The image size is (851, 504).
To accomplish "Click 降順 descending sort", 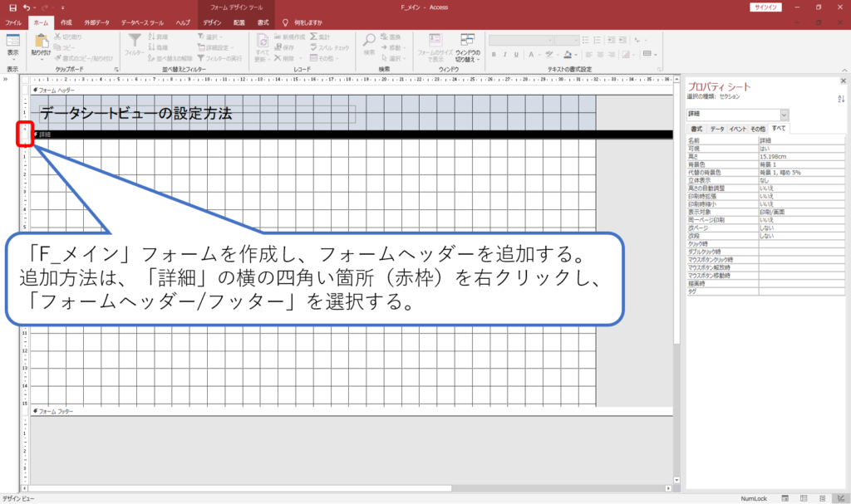I will click(158, 47).
